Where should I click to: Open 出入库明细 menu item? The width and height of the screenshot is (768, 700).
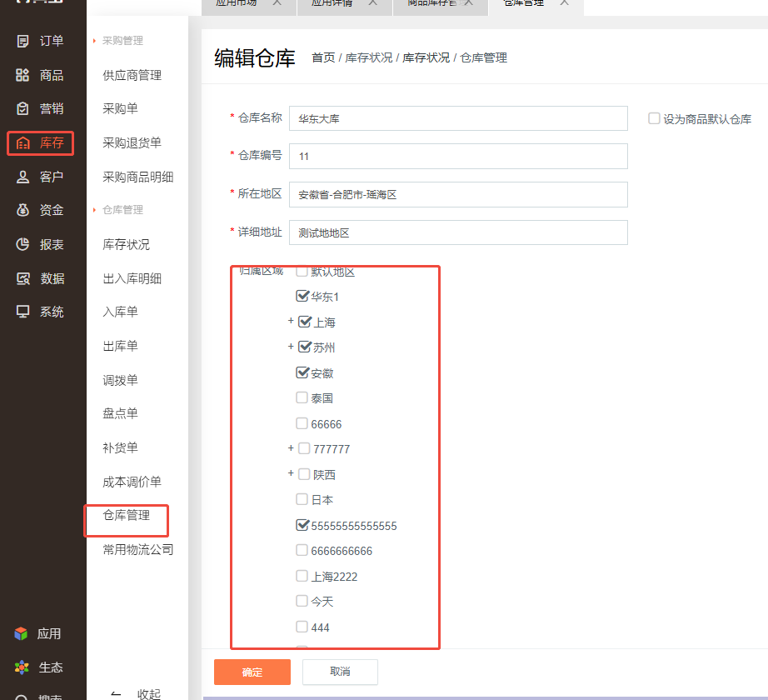[x=132, y=278]
